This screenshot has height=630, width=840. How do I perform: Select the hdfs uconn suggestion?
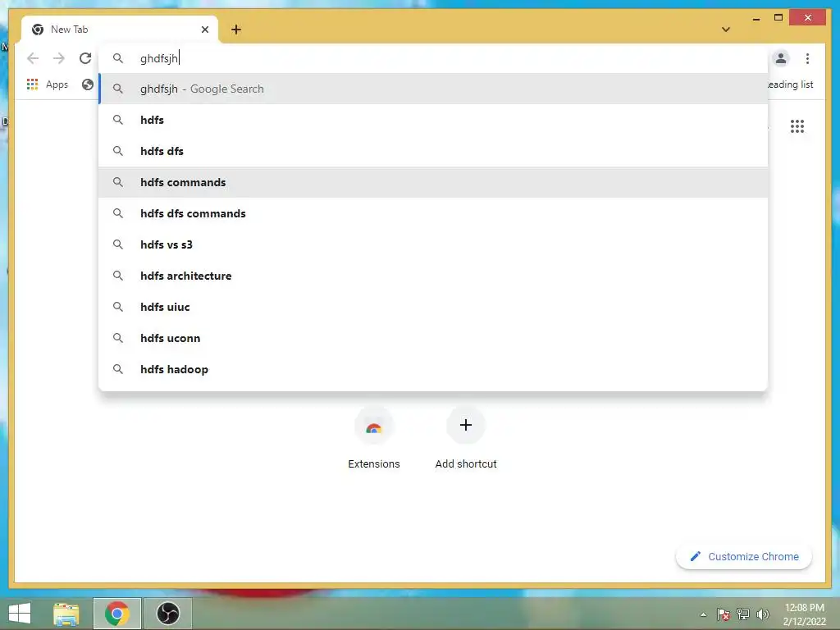(433, 338)
